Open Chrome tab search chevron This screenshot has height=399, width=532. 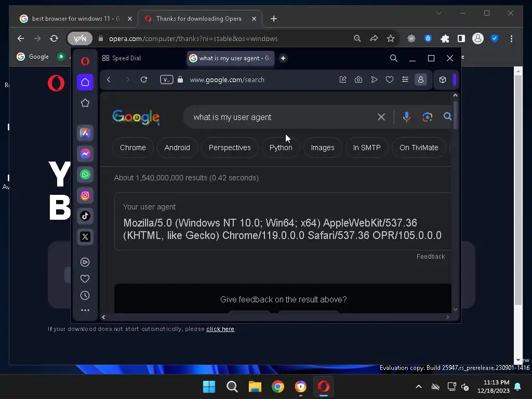coord(438,13)
